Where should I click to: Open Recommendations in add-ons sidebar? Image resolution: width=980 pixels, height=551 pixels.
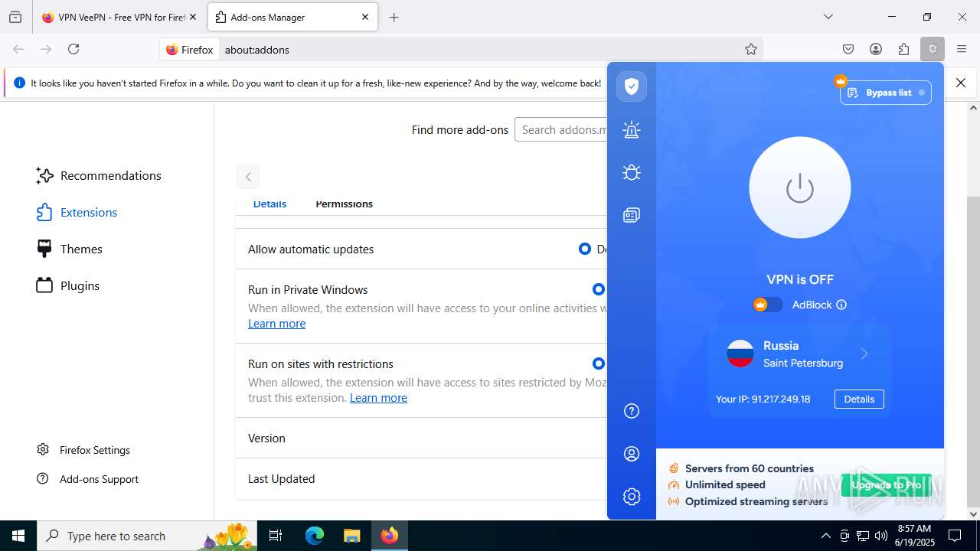click(x=99, y=176)
